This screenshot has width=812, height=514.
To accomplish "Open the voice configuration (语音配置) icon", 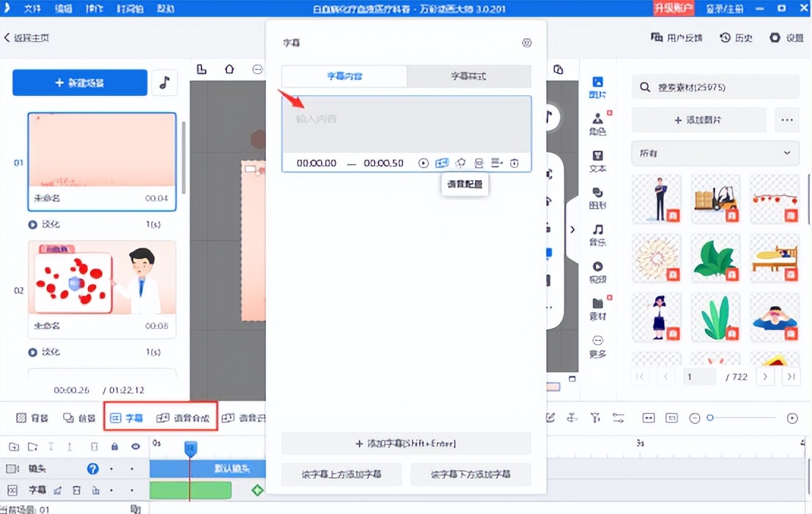I will (442, 163).
